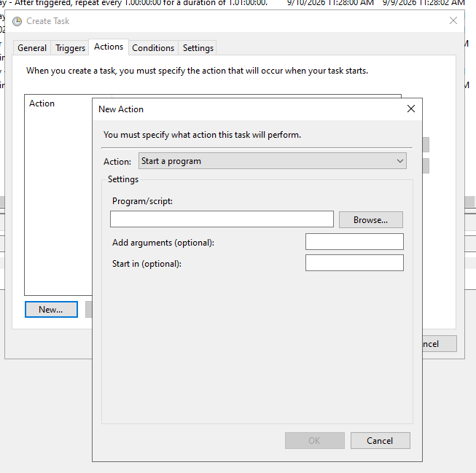This screenshot has height=473, width=476.
Task: Confirm New Action with the OK button
Action: (x=314, y=440)
